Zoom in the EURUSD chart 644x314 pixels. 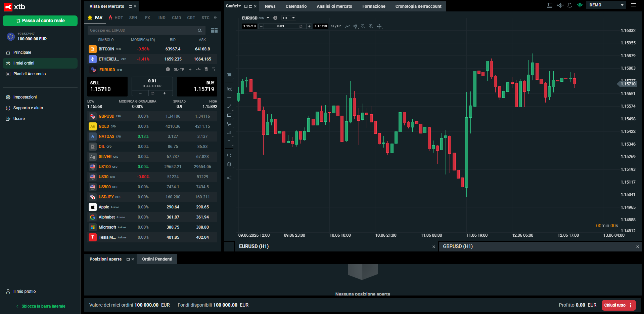click(x=371, y=26)
